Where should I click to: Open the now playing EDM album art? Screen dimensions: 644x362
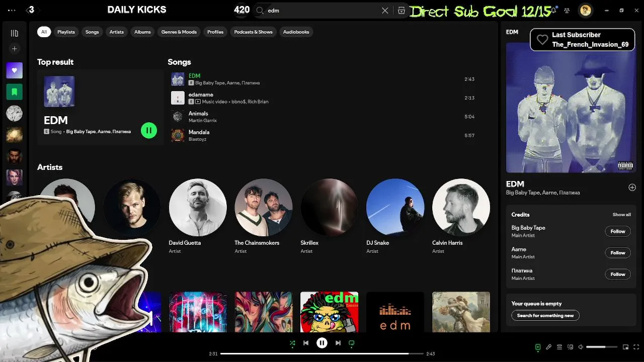coord(571,108)
